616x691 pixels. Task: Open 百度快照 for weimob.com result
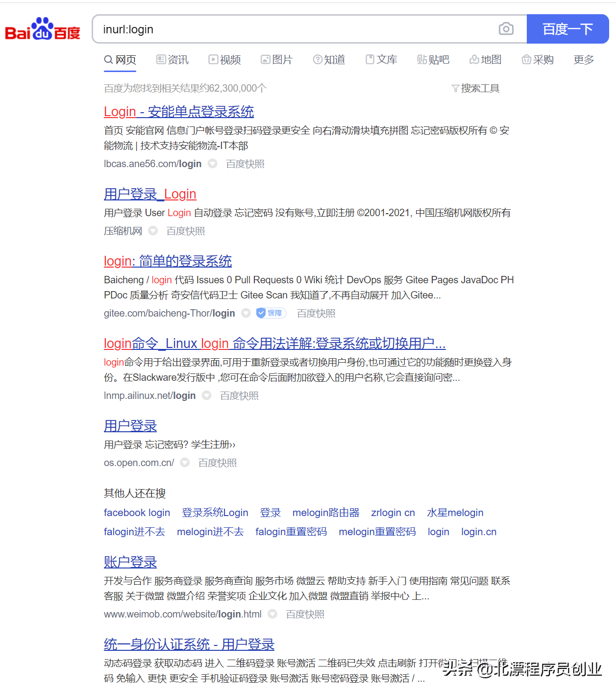pos(305,614)
